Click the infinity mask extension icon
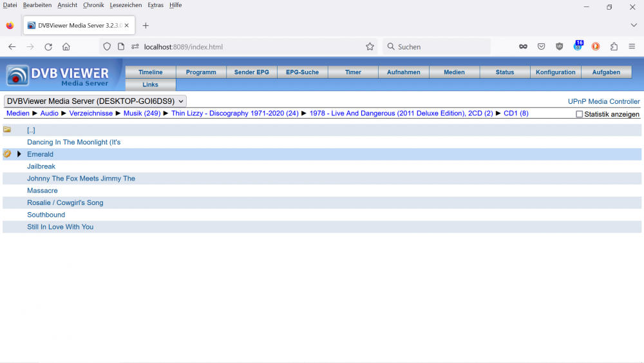 [523, 47]
